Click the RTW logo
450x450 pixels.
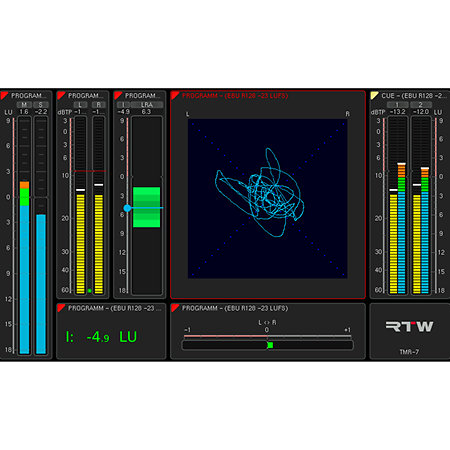point(409,326)
